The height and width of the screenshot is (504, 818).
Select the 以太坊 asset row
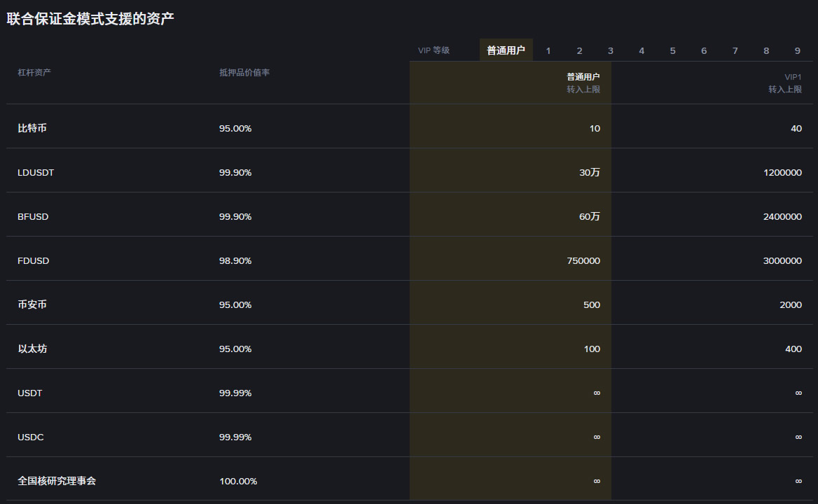pyautogui.click(x=32, y=349)
